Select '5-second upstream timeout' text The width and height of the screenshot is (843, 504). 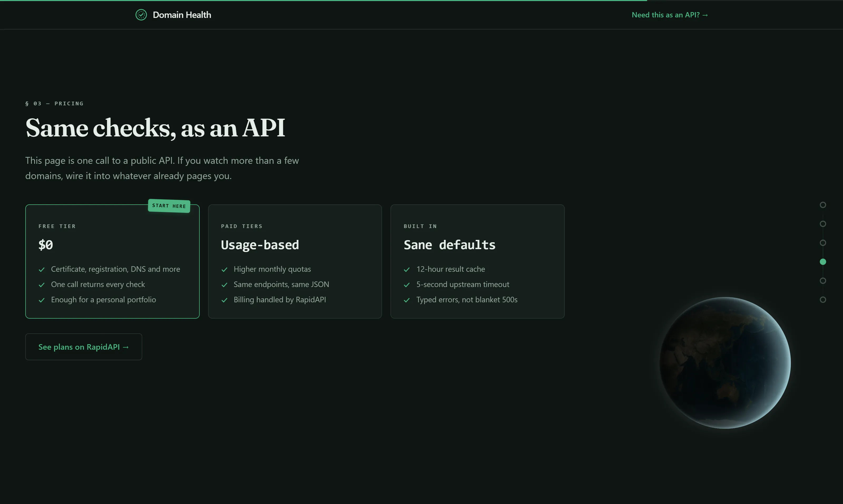click(x=463, y=285)
